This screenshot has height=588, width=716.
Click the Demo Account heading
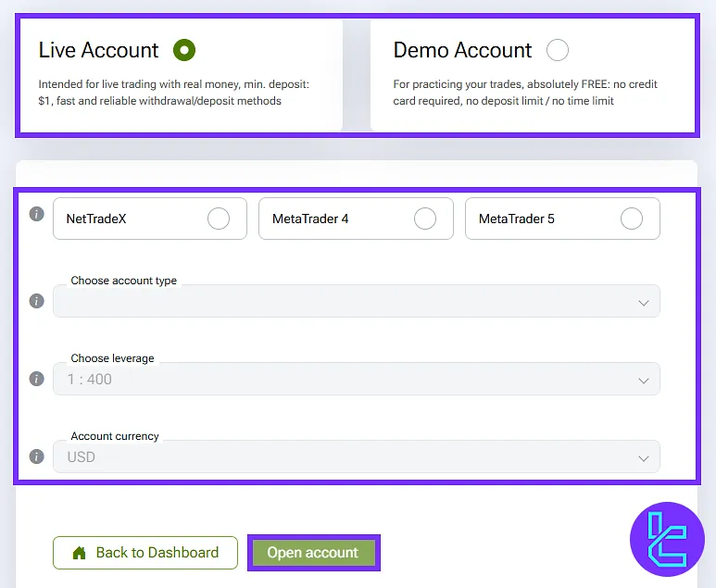pos(462,50)
